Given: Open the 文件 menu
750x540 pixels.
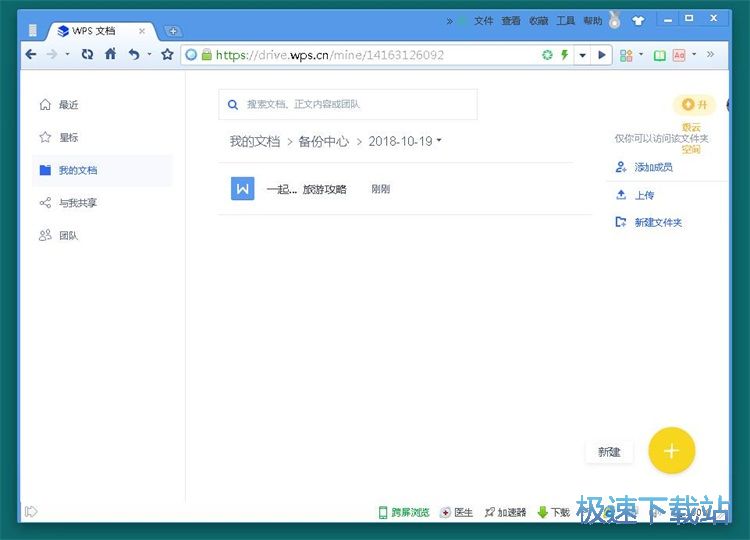Looking at the screenshot, I should click(x=484, y=21).
